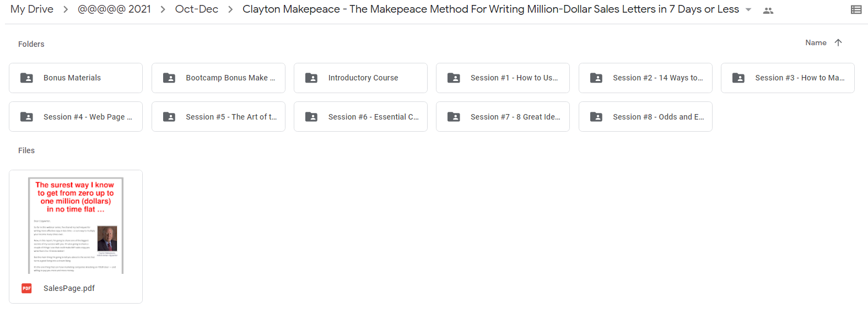
Task: Click the red PDF icon of SalesPage.pdf
Action: click(x=26, y=288)
